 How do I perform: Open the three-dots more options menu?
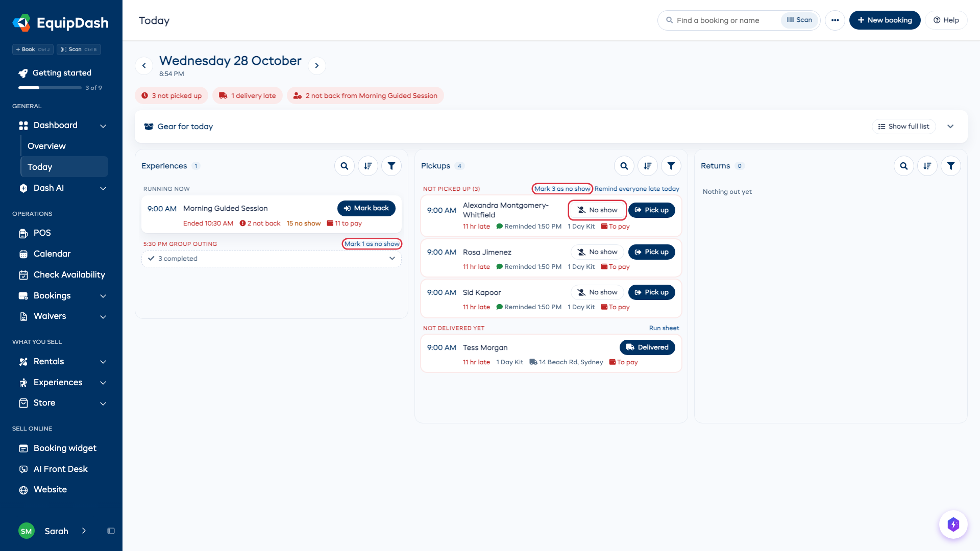click(835, 20)
